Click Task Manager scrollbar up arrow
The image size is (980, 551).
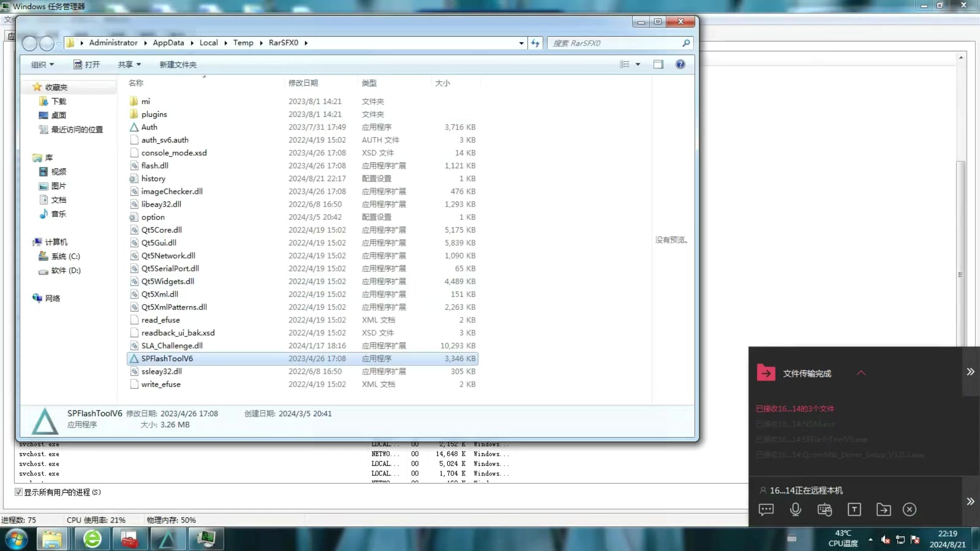coord(961,58)
